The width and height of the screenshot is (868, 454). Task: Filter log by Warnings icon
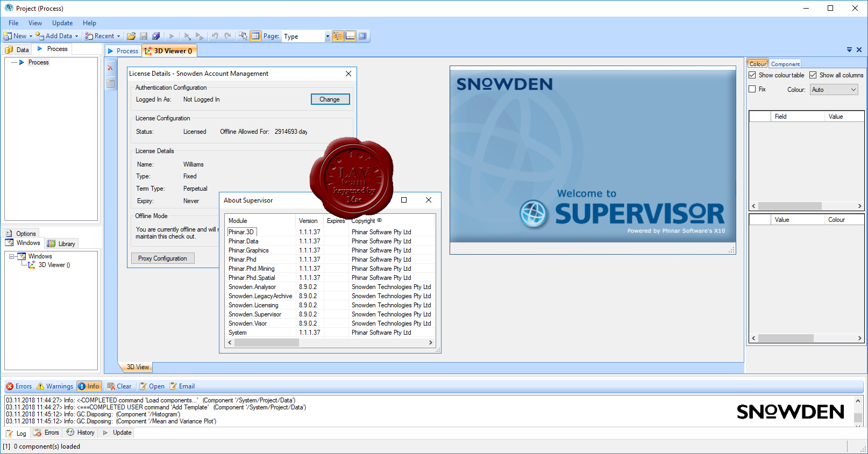pos(40,386)
